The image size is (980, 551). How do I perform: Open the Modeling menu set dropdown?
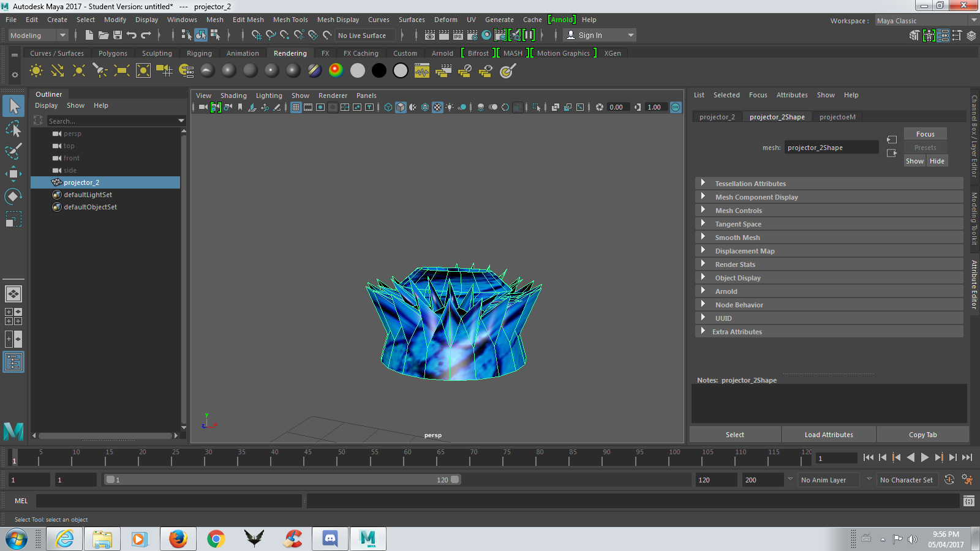(x=37, y=36)
